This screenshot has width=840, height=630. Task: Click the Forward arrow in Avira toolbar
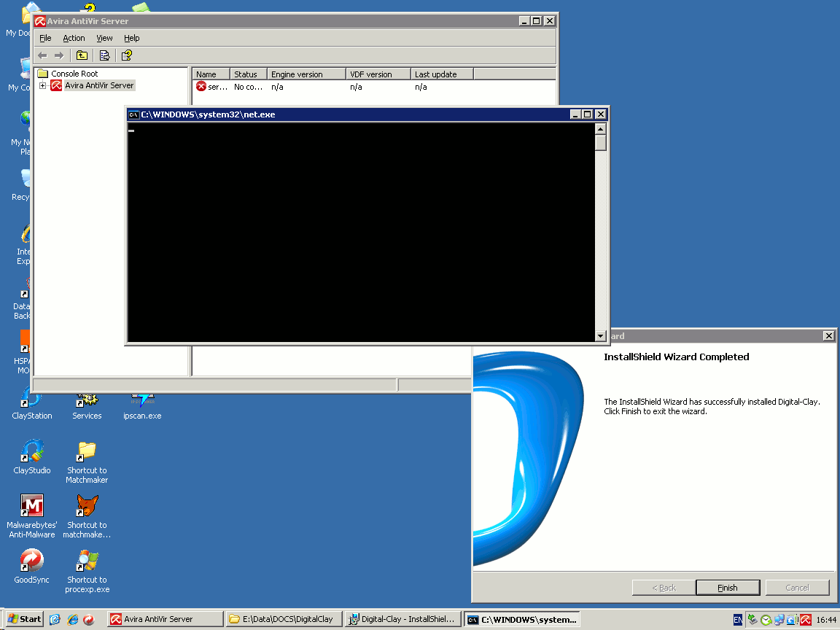(59, 55)
